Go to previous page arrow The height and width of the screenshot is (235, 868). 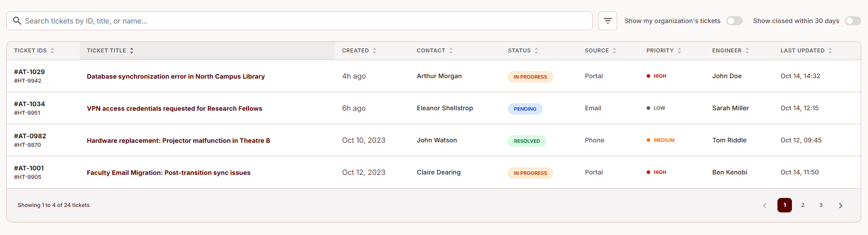point(765,205)
